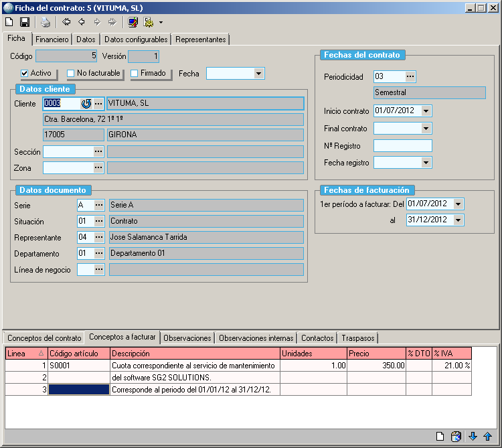The image size is (502, 448).
Task: Open the Periodicidad lookup ellipsis button
Action: tap(410, 76)
